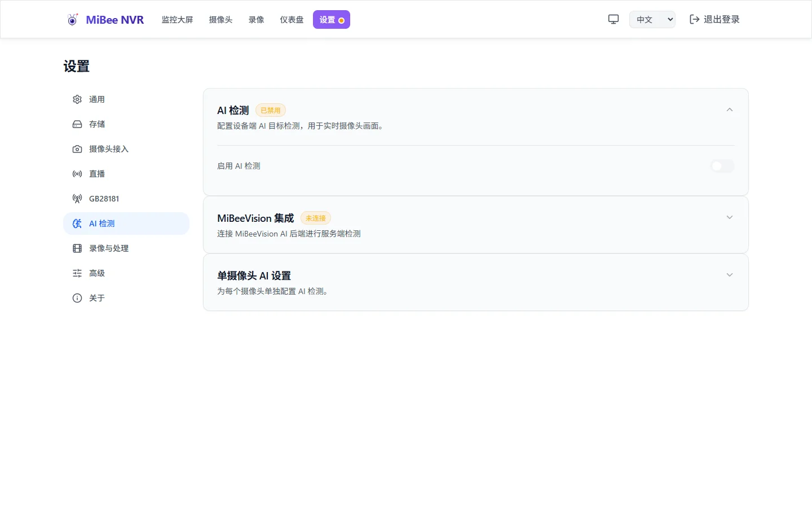Click the film icon beside 录像与处理
This screenshot has width=812, height=508.
pos(77,248)
